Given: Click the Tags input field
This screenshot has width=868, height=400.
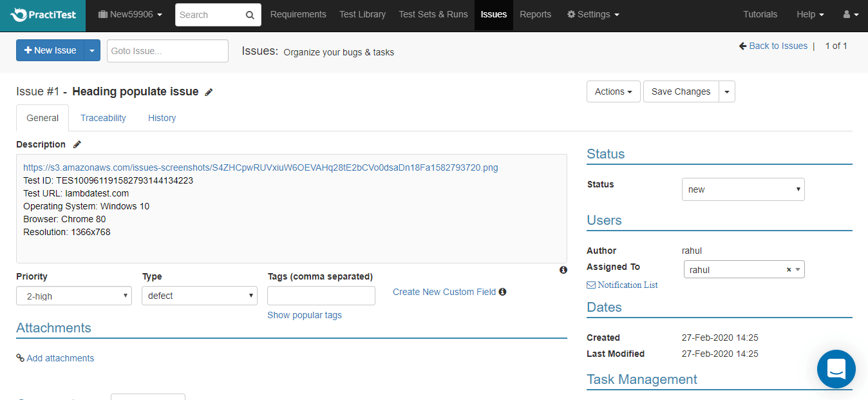Looking at the screenshot, I should pyautogui.click(x=321, y=296).
